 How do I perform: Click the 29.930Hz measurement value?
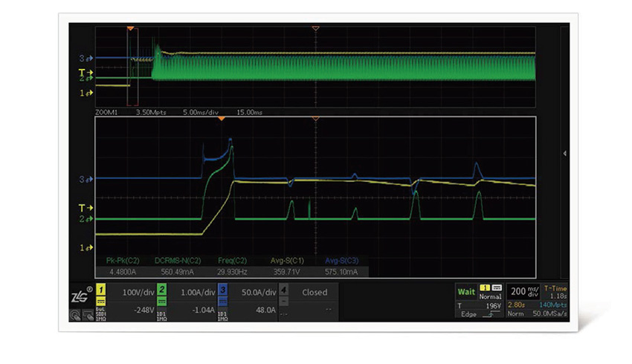232,272
